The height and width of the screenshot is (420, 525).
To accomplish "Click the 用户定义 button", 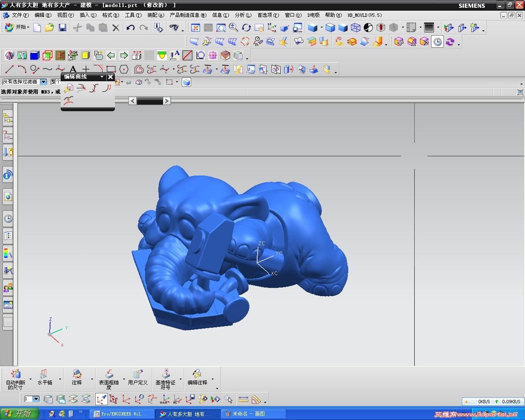I will [x=138, y=377].
